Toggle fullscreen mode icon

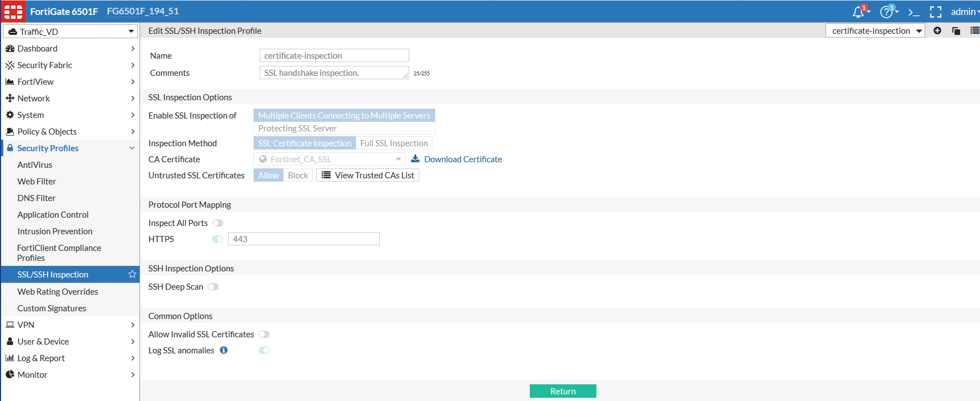pyautogui.click(x=936, y=12)
